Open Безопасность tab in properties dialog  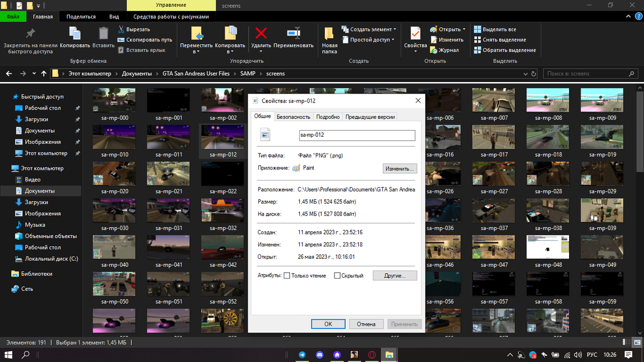tap(293, 117)
